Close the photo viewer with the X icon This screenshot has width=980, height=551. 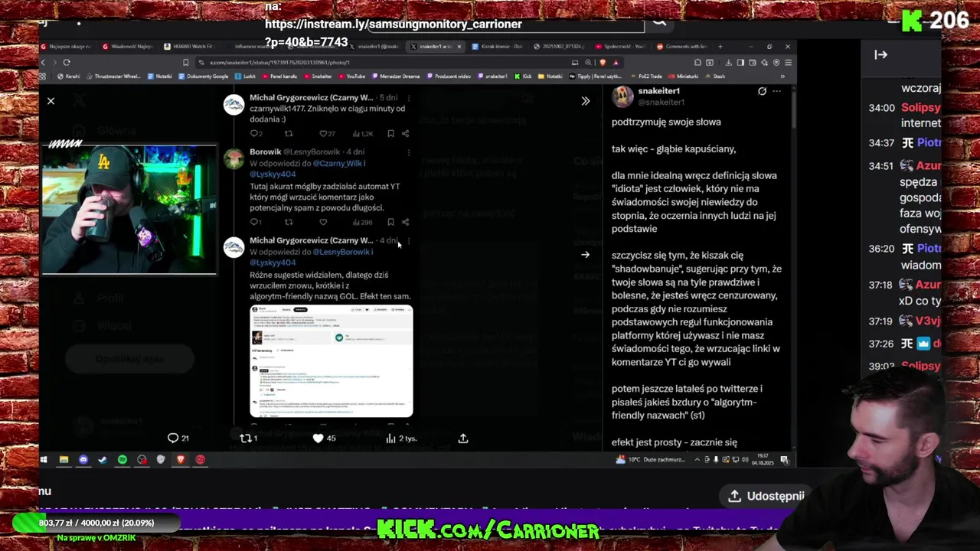click(51, 101)
